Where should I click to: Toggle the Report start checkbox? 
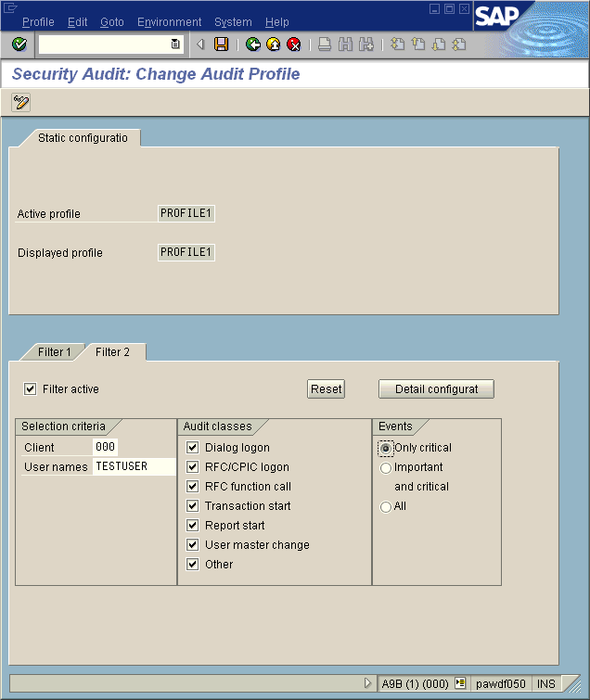point(193,525)
